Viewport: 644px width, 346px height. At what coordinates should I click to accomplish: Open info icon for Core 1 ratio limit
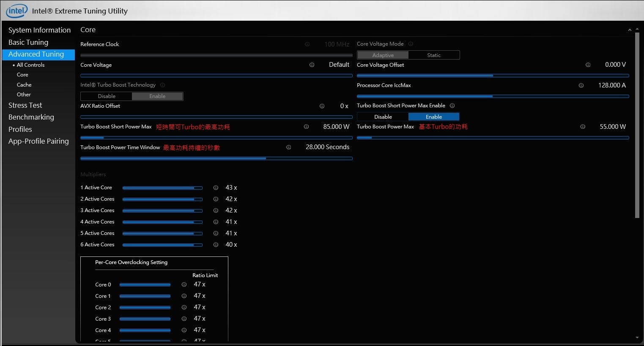(x=184, y=296)
